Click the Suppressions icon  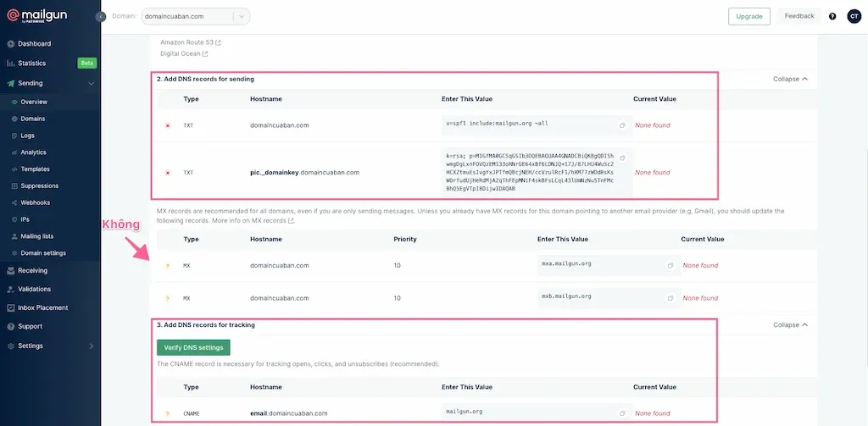(x=15, y=185)
